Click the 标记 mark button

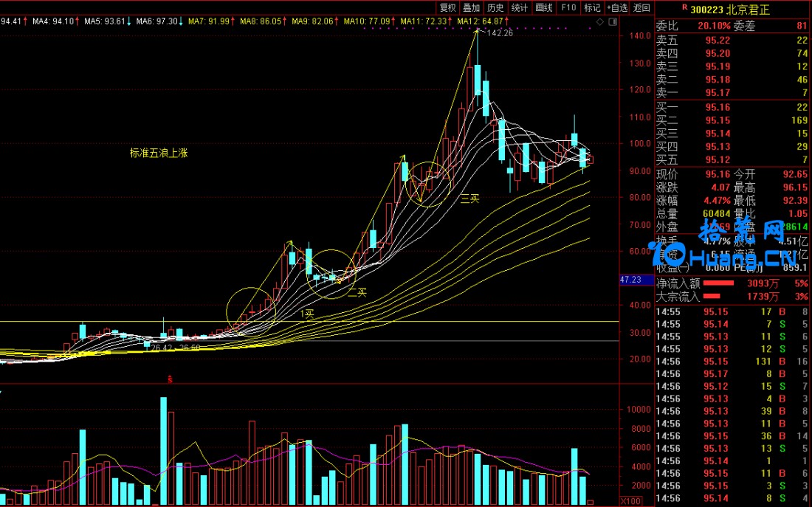pos(592,8)
